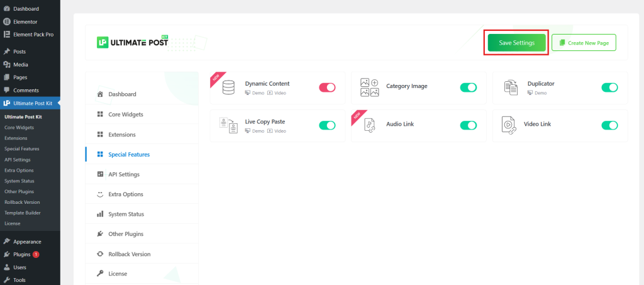Open the Dashboard tab in settings panel
Screen dimensions: 644x285
click(142, 94)
